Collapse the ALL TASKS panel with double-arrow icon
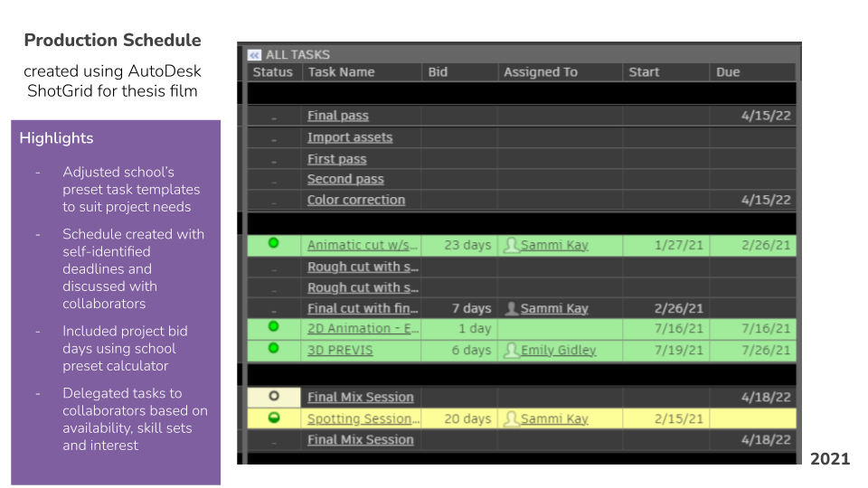868x488 pixels. (254, 55)
